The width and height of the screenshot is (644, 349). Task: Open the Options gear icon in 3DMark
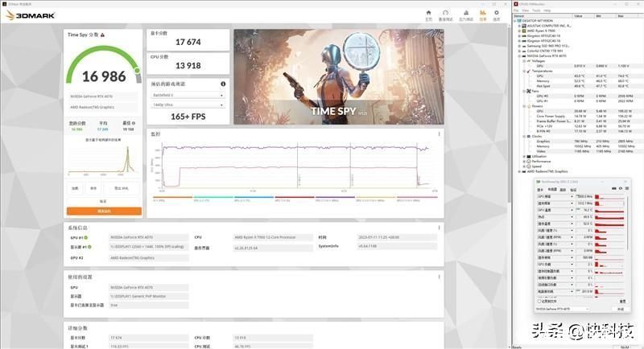point(496,13)
